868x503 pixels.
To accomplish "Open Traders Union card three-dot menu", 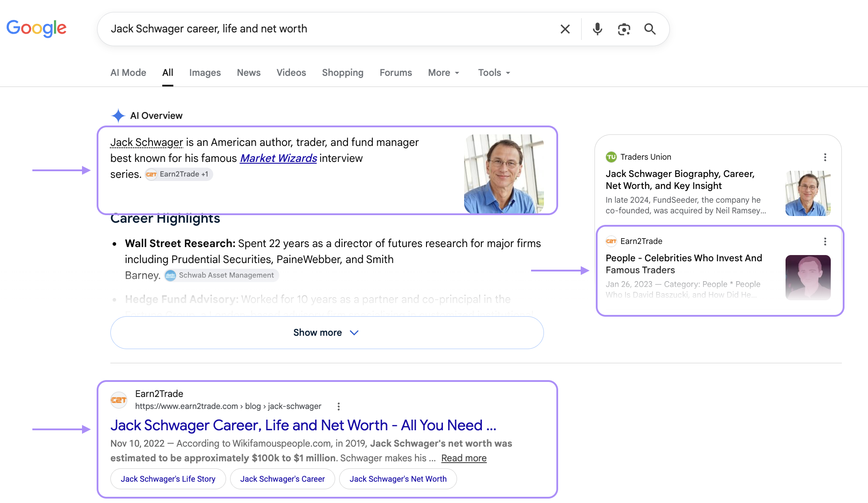I will coord(825,157).
